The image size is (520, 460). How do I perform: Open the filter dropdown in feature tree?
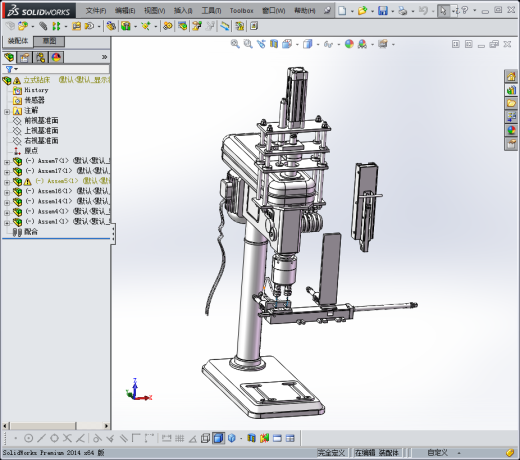coord(12,69)
